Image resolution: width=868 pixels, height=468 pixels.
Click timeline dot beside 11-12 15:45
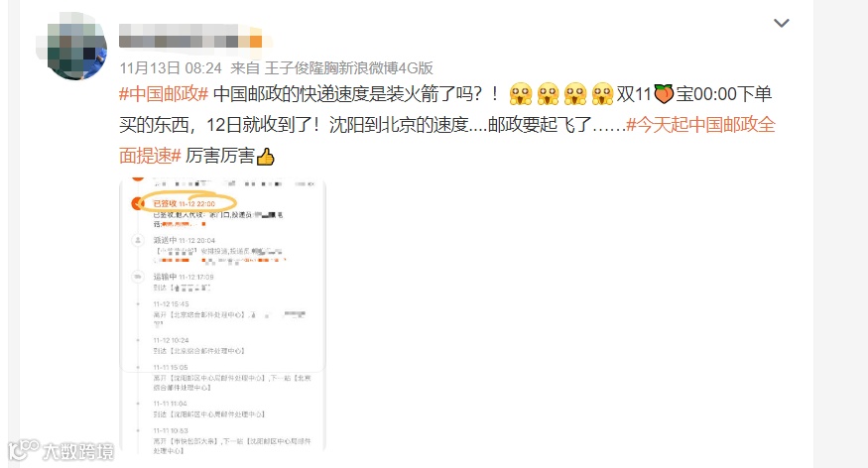point(138,304)
